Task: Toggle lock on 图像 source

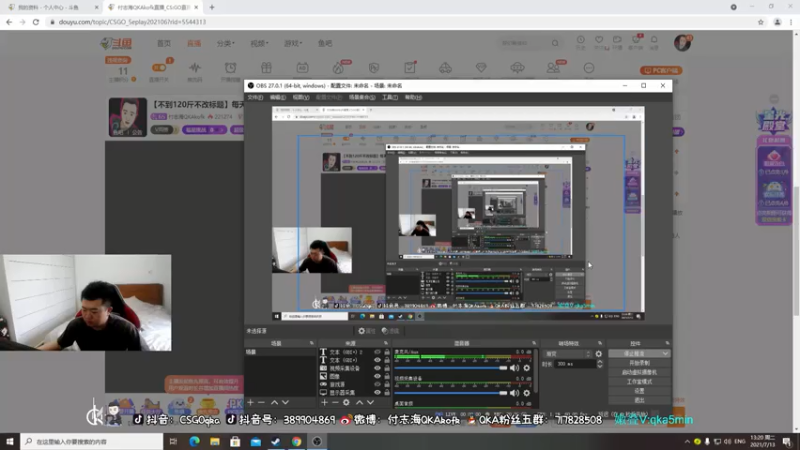Action: coord(387,376)
